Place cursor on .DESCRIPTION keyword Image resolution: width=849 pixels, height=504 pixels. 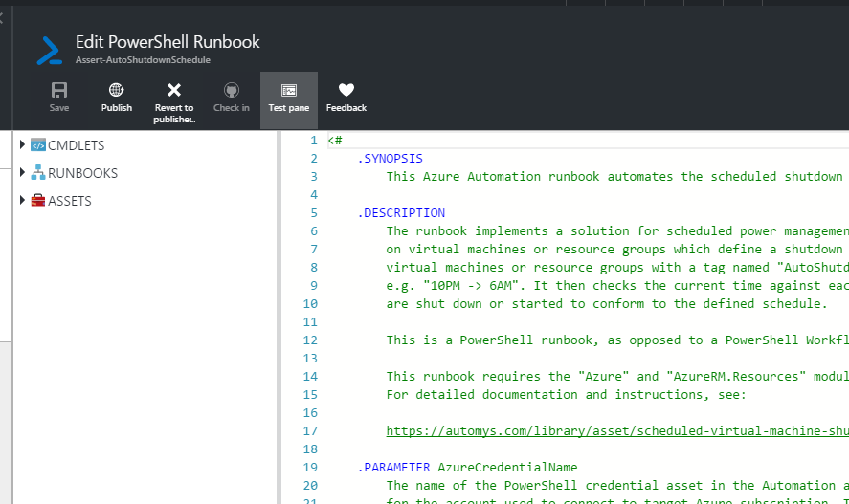(x=401, y=213)
